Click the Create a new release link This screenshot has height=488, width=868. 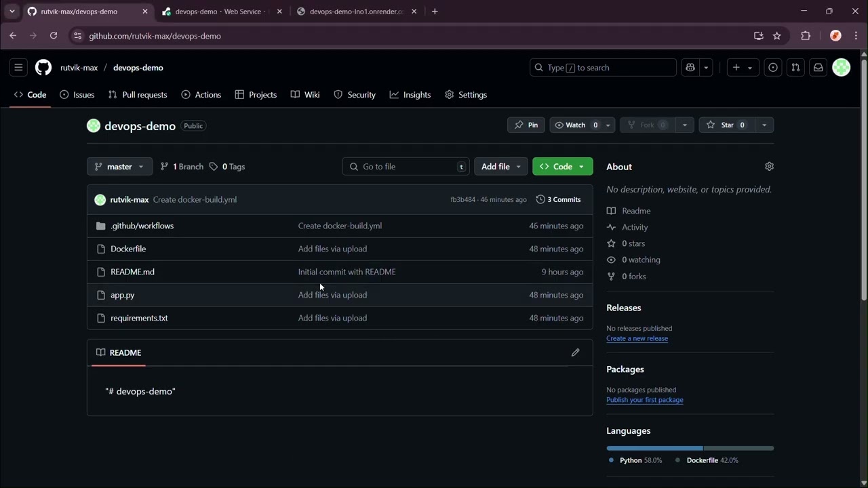(637, 338)
